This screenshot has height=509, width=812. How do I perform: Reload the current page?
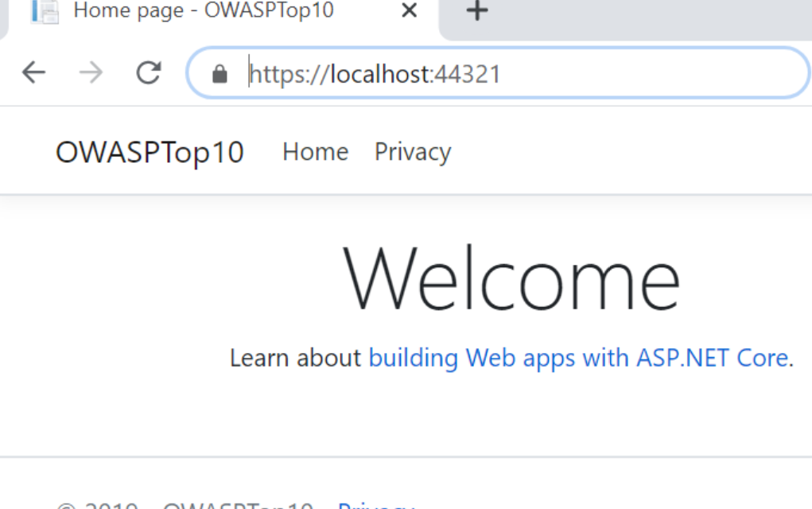[x=149, y=73]
